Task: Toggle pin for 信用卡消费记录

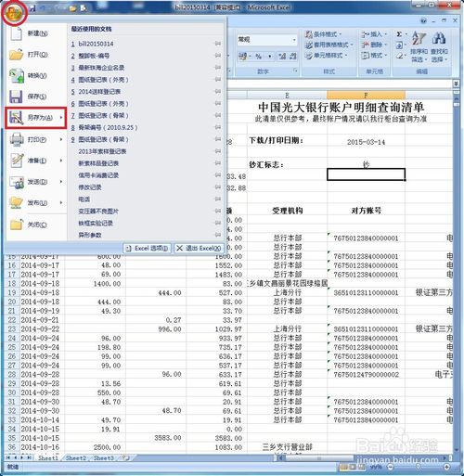Action: click(218, 174)
